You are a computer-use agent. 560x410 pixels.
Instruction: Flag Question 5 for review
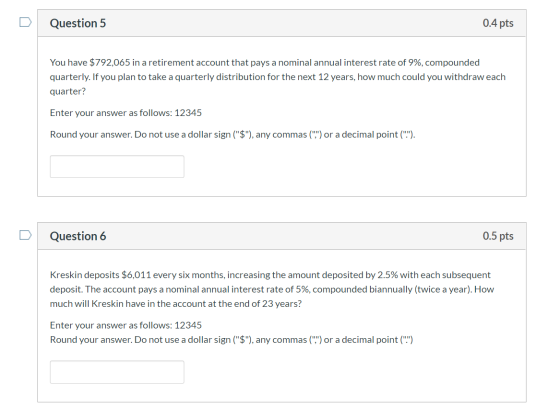[x=25, y=22]
